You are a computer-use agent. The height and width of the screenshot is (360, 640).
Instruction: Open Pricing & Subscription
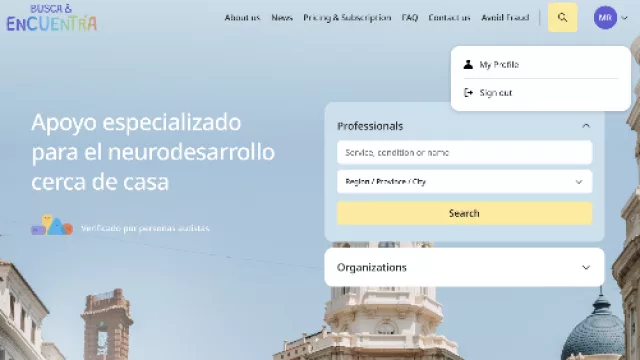347,18
